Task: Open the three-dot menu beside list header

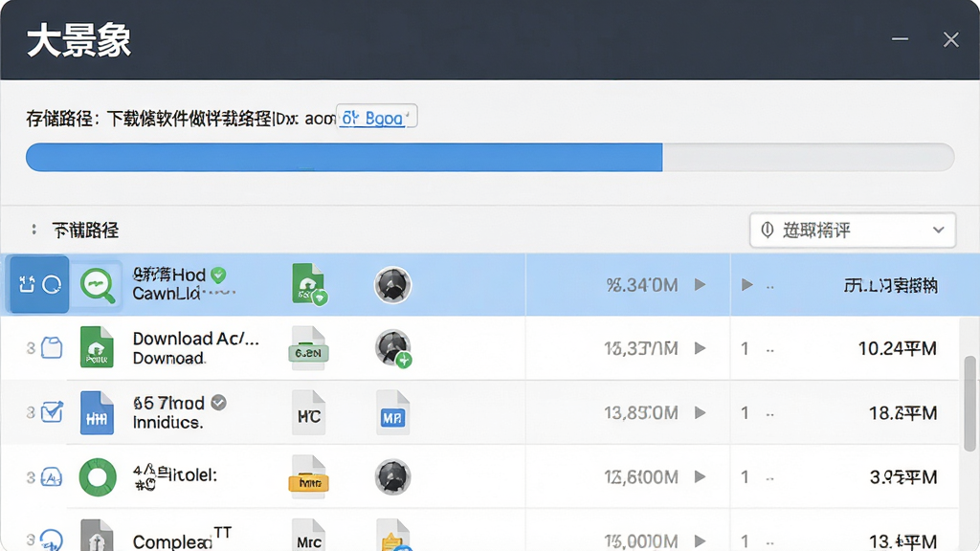Action: [33, 230]
